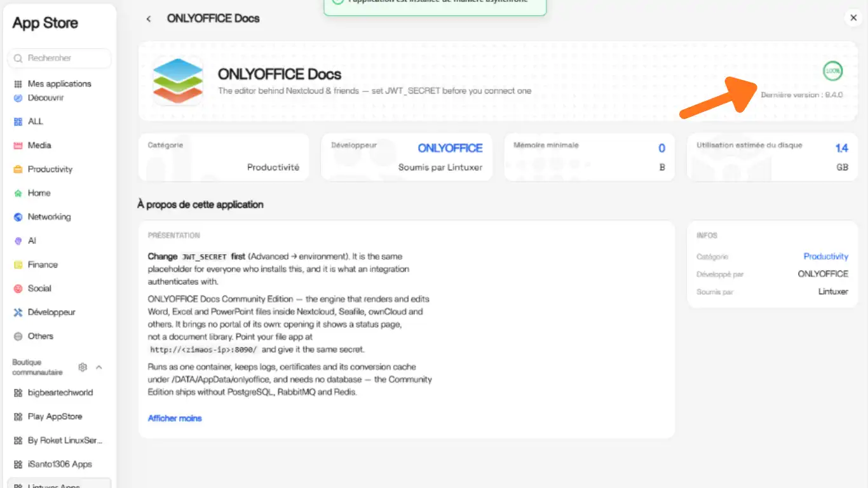Click the Mémoire minimale card label
Viewport: 868px width, 488px height.
546,145
